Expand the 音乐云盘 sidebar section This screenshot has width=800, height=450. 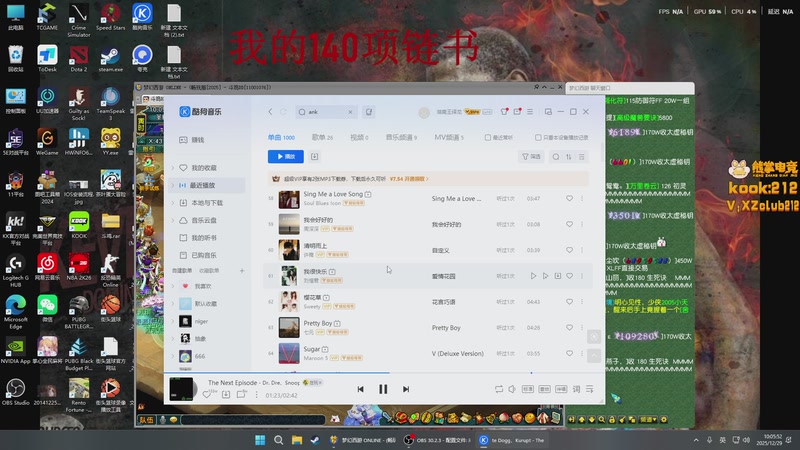point(173,220)
